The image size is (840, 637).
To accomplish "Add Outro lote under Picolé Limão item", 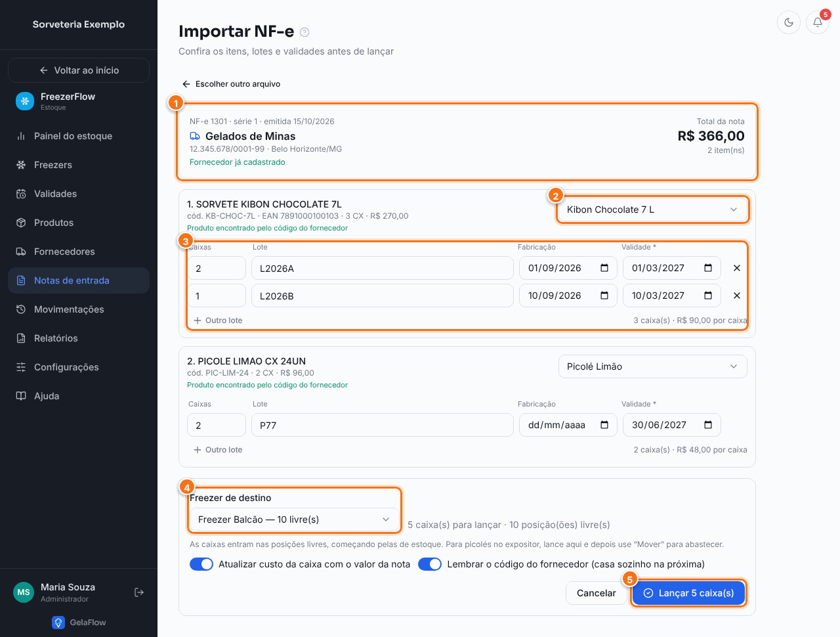I will click(x=218, y=450).
